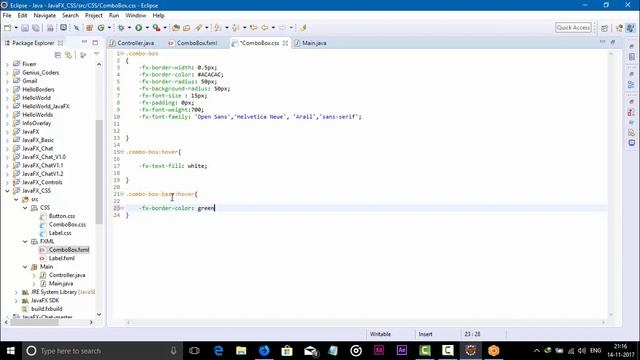Click Package Explorer vertical scrollbar thumb

99,171
